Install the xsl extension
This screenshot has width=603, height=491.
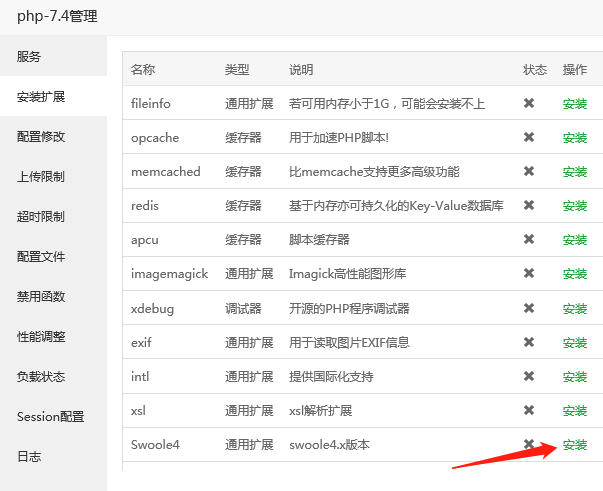575,411
